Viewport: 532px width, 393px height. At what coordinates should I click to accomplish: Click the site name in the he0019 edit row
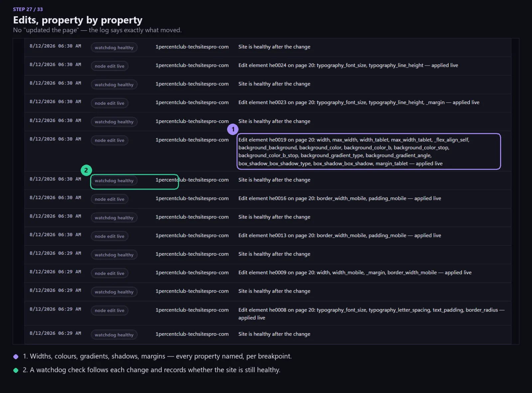coord(192,140)
